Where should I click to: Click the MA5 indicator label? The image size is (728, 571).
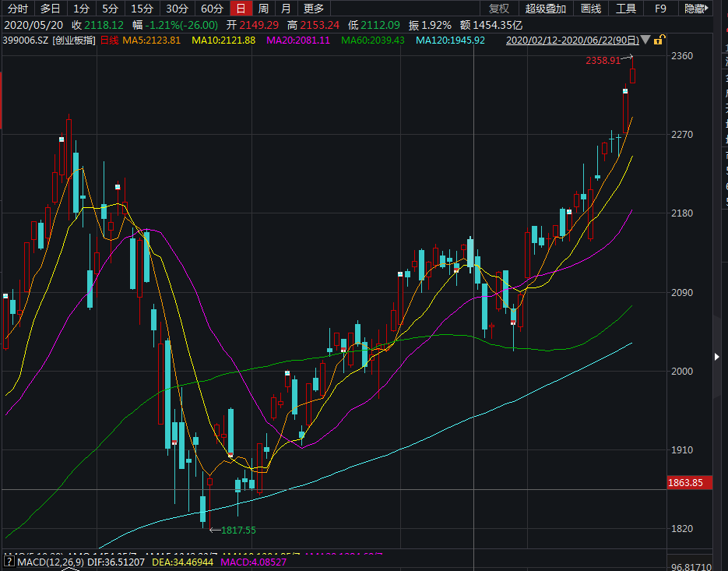151,40
